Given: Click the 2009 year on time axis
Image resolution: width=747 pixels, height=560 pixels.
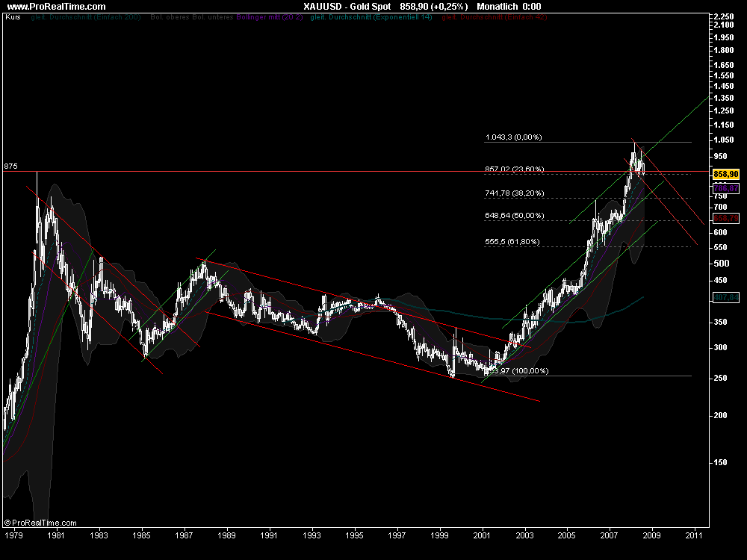Looking at the screenshot, I should pyautogui.click(x=651, y=535).
